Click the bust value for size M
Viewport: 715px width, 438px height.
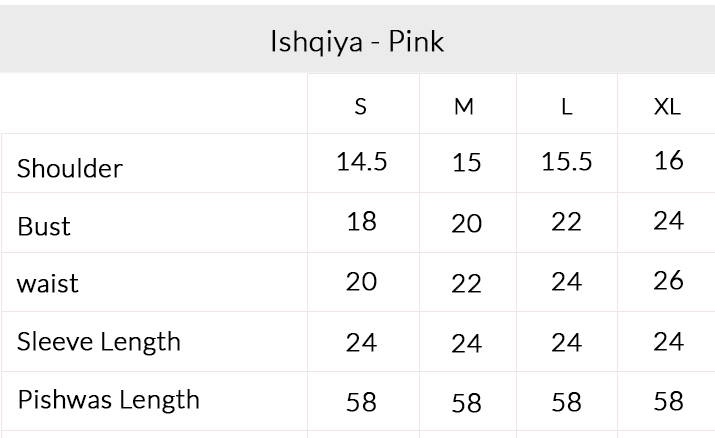pos(466,224)
